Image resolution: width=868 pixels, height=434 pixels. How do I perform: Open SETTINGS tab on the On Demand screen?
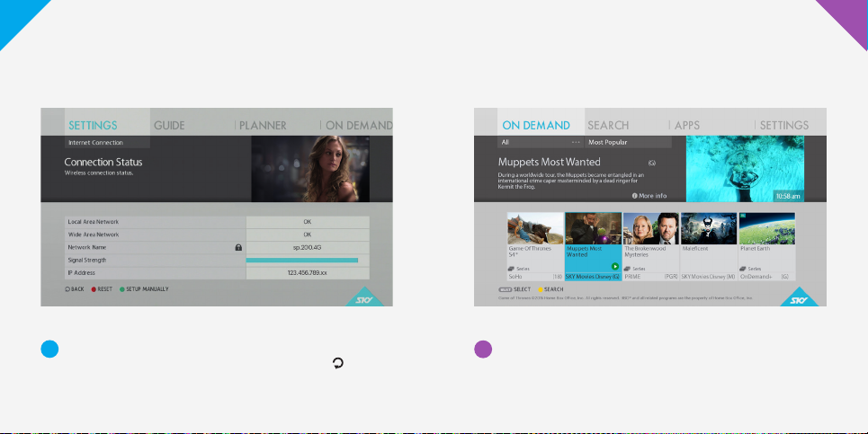[x=784, y=126]
